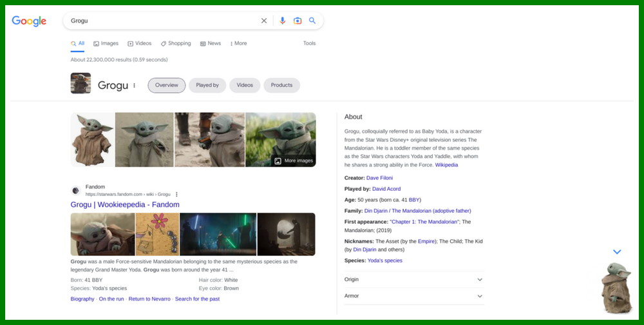644x325 pixels.
Task: Open the More search types menu
Action: [239, 43]
